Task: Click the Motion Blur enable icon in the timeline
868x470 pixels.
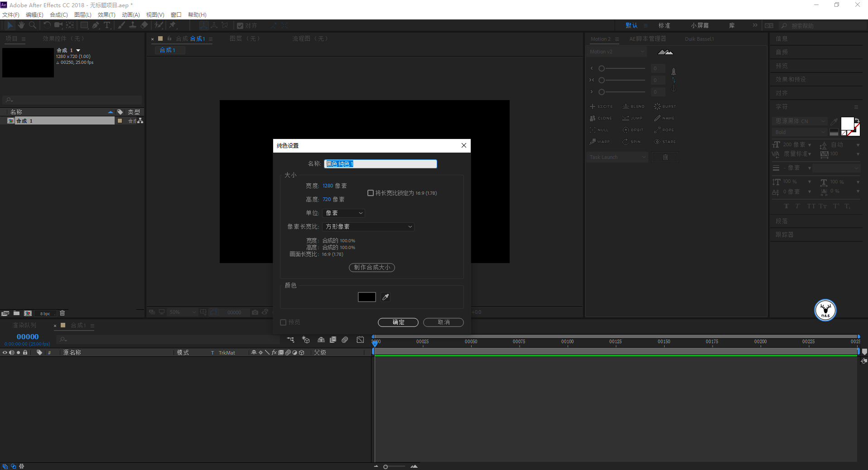Action: tap(345, 340)
